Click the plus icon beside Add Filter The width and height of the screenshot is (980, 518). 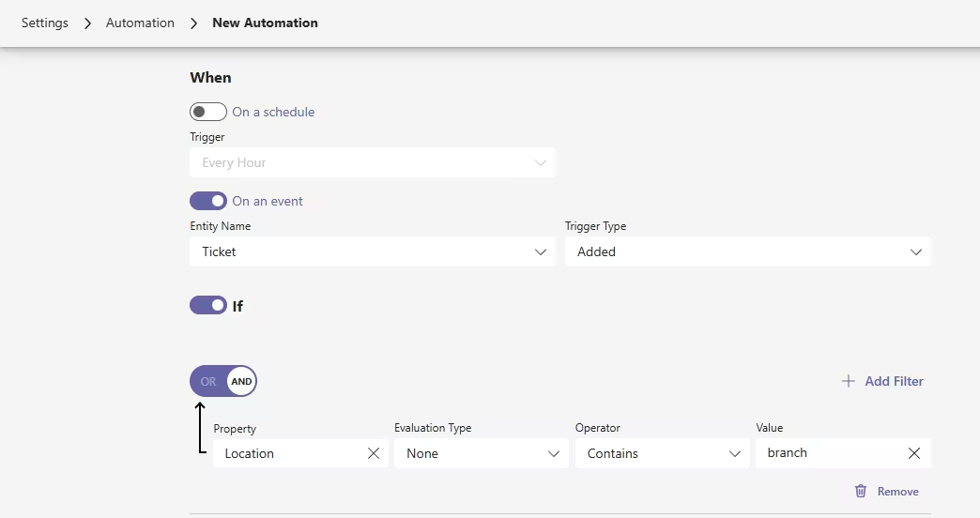pyautogui.click(x=849, y=381)
